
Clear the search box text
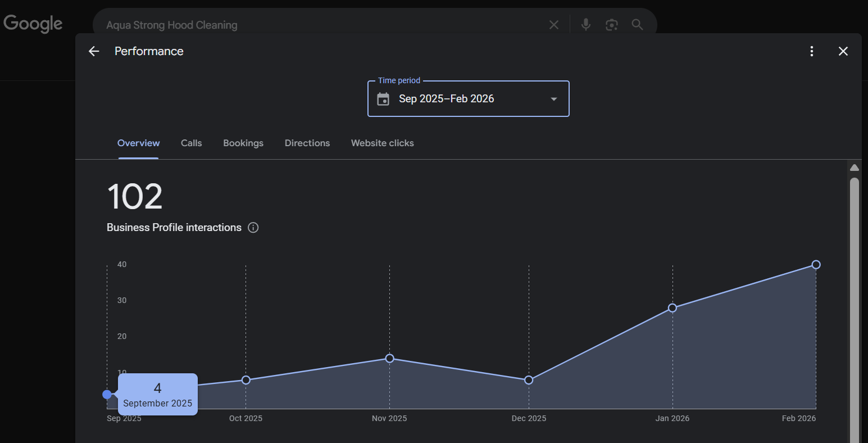click(553, 25)
